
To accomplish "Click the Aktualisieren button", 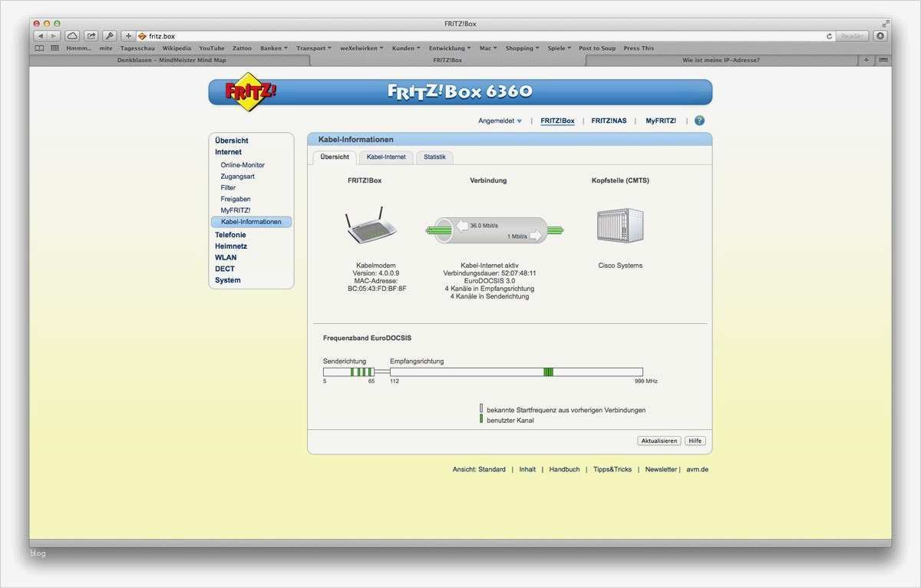I will click(659, 441).
